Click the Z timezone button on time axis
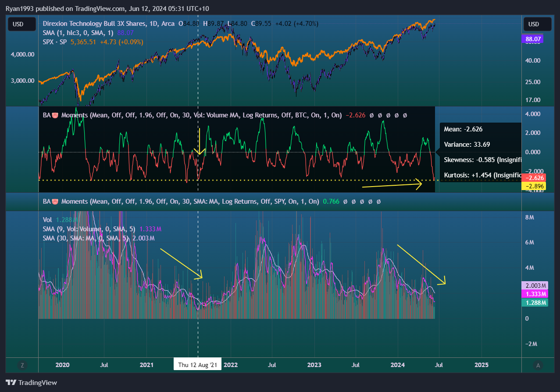 tap(22, 365)
